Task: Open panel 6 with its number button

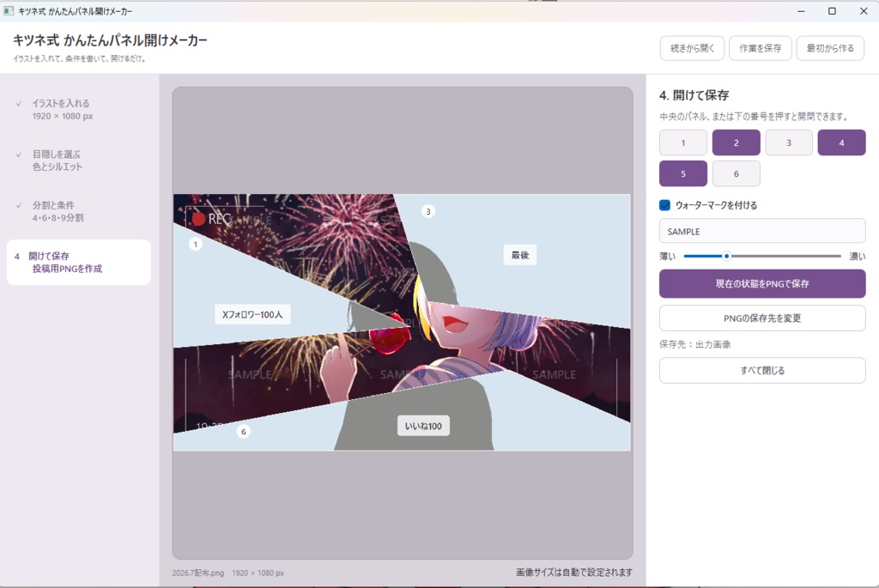Action: [736, 173]
